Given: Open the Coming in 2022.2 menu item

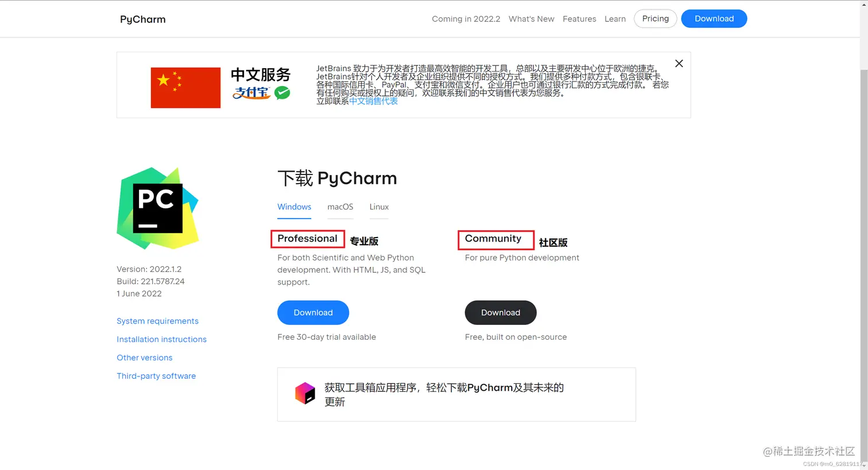Looking at the screenshot, I should point(466,19).
